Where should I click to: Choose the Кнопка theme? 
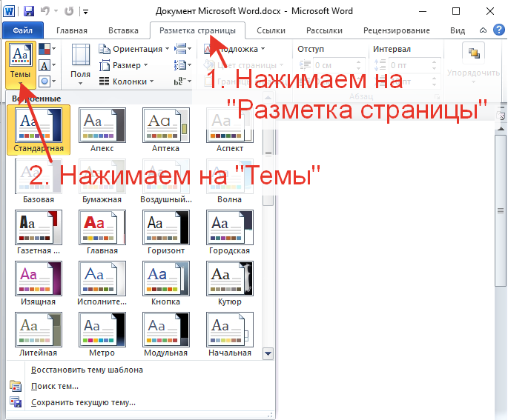pos(166,283)
